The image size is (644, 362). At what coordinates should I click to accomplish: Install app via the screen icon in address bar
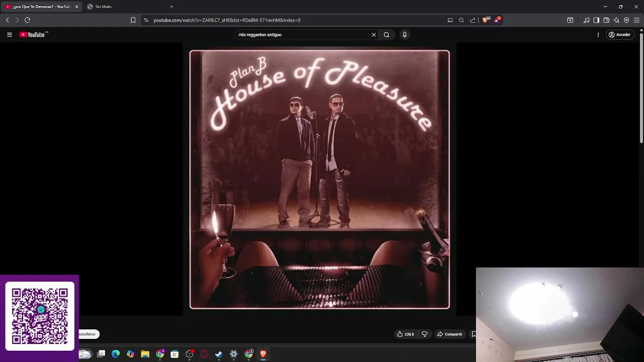(450, 20)
